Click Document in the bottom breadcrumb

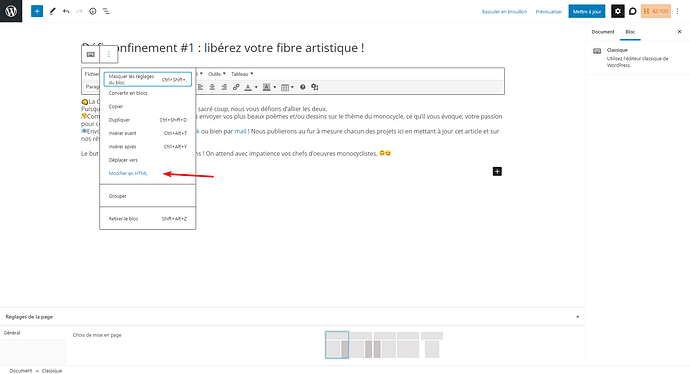pos(21,371)
